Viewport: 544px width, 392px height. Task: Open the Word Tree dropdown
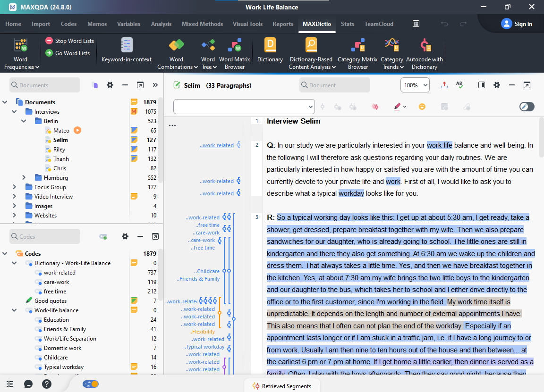(209, 54)
